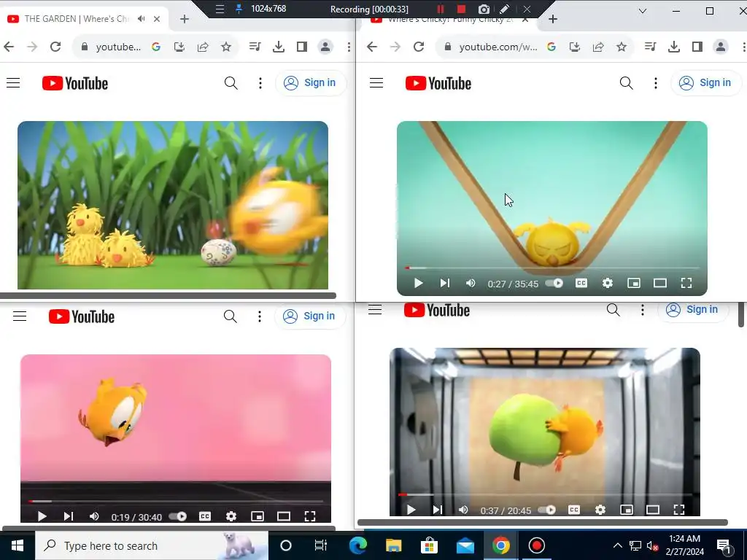The width and height of the screenshot is (747, 560).
Task: Click the address bar in THE GARDEN window
Action: [x=118, y=47]
